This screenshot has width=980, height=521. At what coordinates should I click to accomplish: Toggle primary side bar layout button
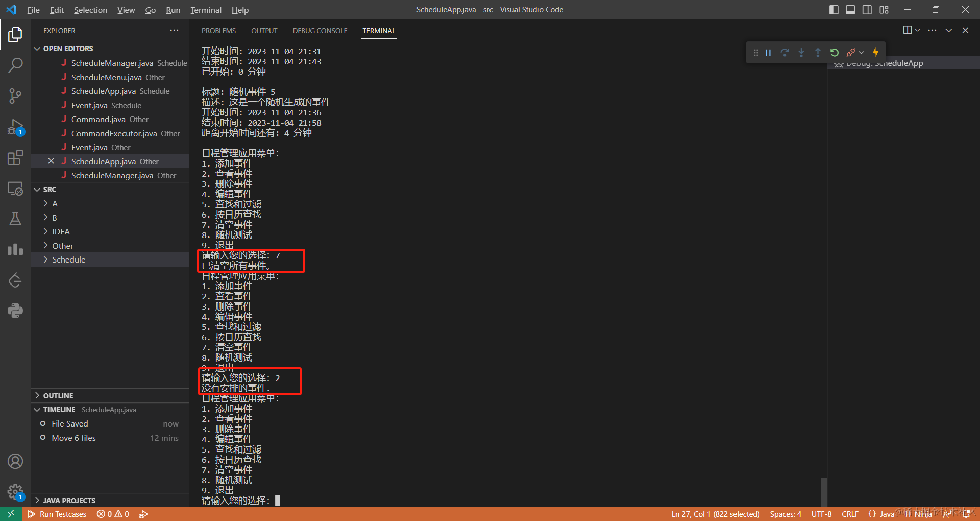[834, 10]
